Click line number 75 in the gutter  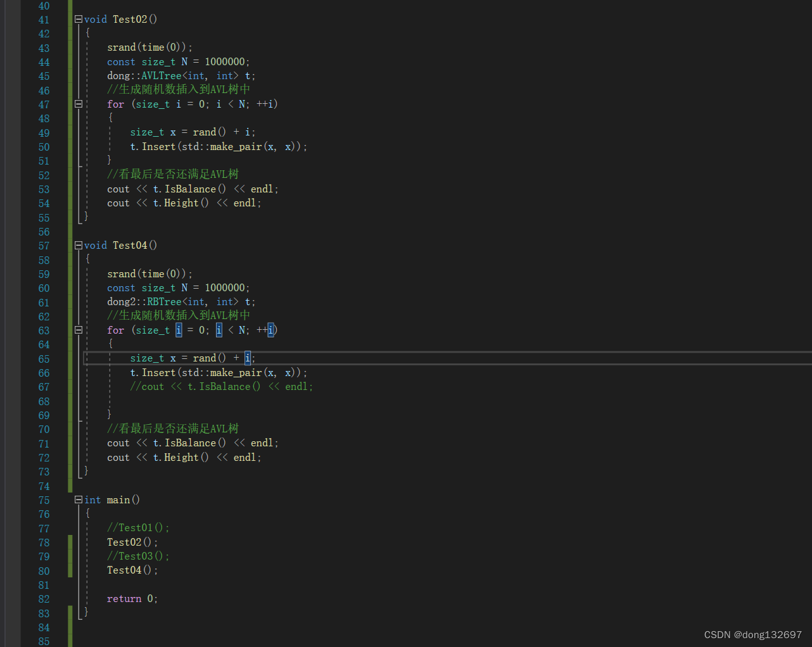point(44,500)
